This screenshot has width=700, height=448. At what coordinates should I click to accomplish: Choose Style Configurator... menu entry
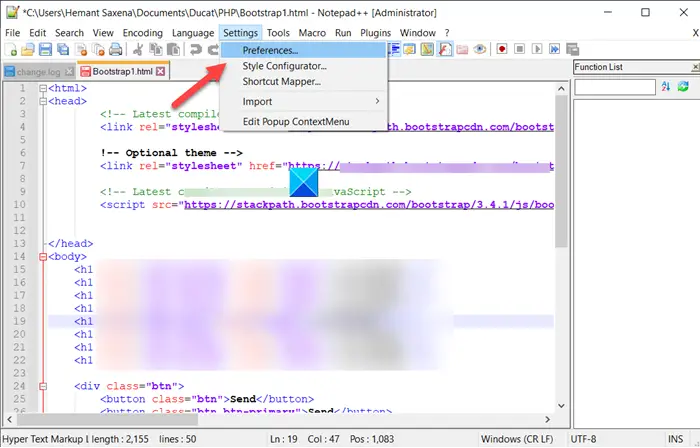click(x=304, y=66)
